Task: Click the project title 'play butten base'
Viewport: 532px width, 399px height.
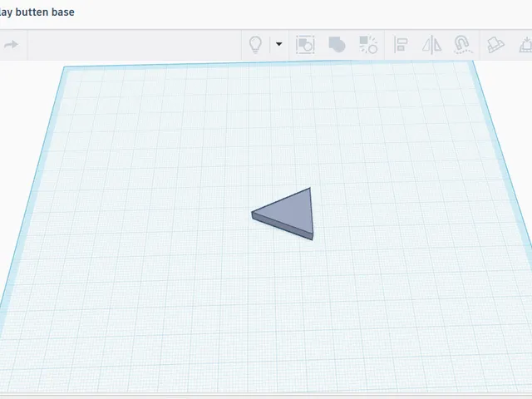Action: (37, 12)
